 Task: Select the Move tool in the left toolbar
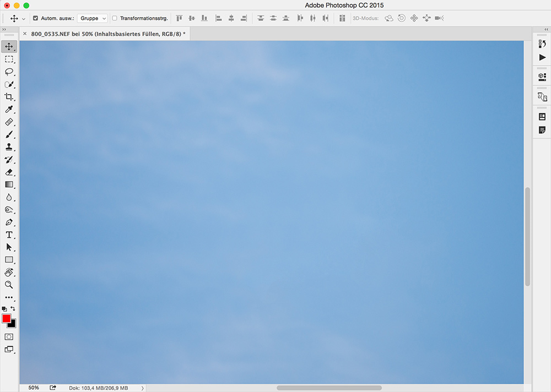(9, 46)
